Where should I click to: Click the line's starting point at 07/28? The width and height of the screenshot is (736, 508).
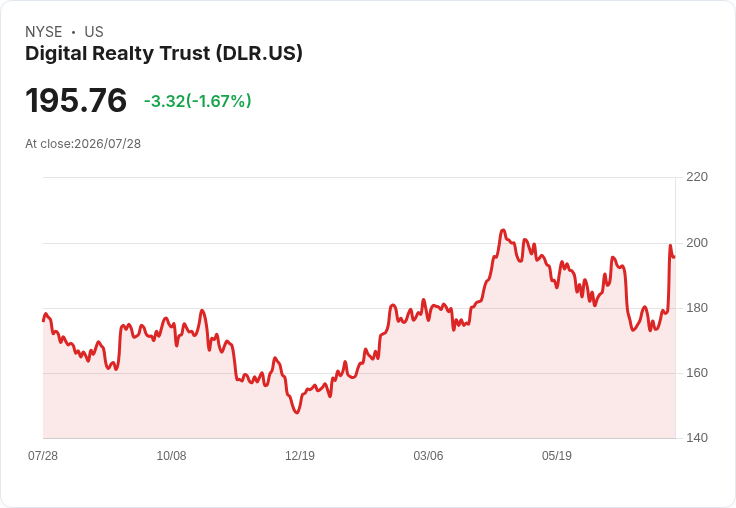[x=44, y=321]
